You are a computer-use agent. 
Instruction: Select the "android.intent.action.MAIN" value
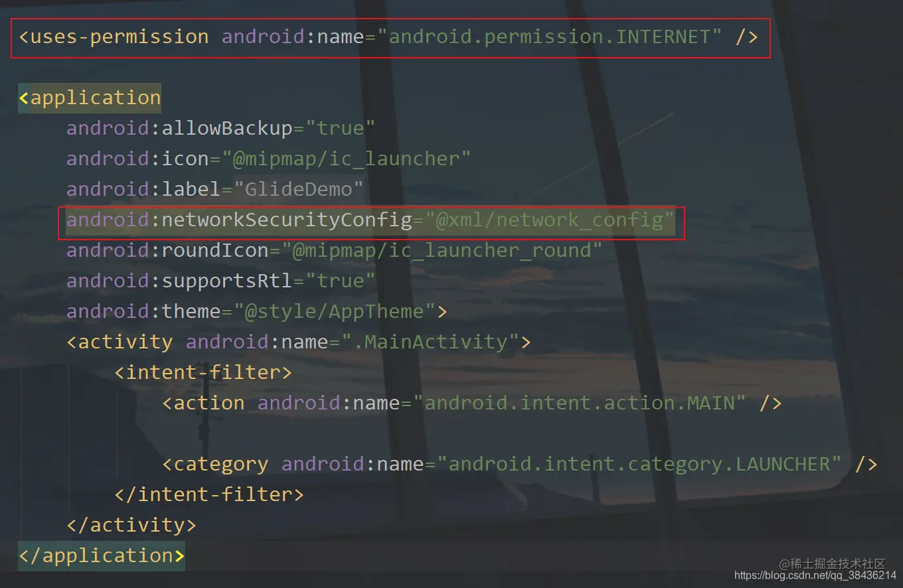coord(580,403)
